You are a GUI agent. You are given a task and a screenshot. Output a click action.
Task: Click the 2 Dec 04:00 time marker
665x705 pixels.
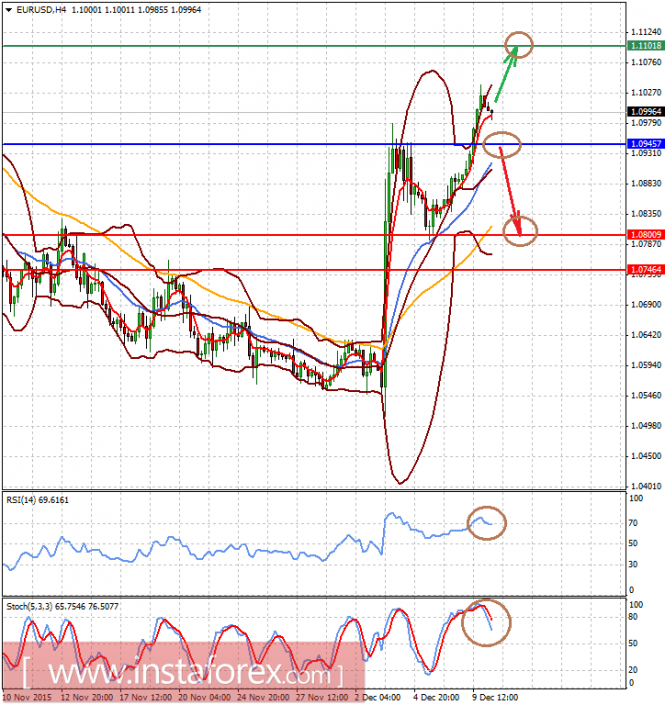[377, 697]
